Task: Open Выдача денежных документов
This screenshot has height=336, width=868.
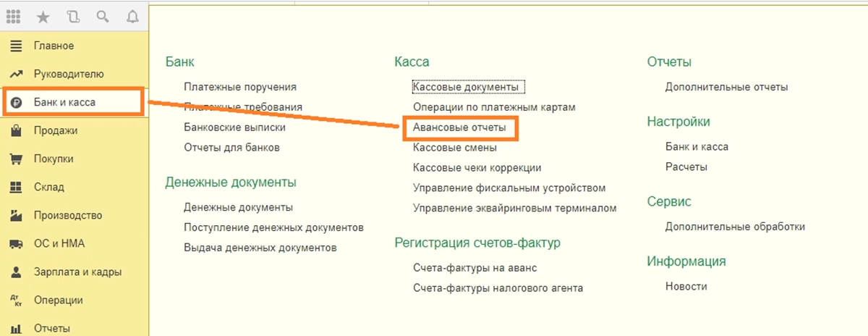Action: point(260,248)
